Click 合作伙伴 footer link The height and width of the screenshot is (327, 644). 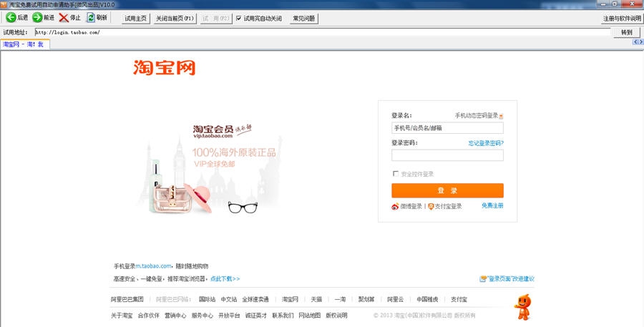pos(148,316)
